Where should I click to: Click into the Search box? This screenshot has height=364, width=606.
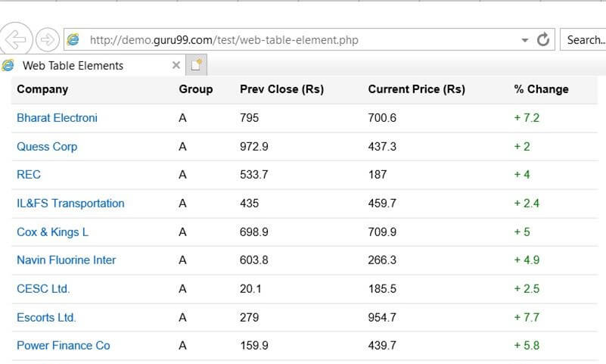coord(586,40)
